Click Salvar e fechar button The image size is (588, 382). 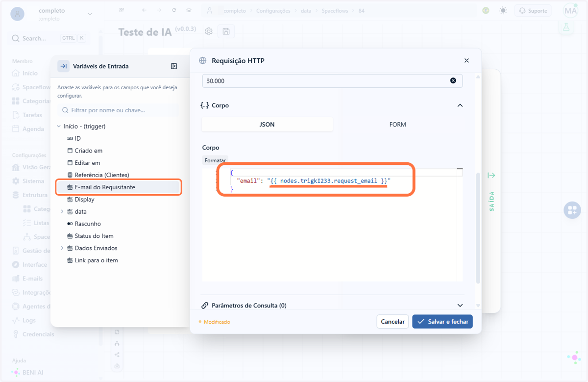click(442, 322)
